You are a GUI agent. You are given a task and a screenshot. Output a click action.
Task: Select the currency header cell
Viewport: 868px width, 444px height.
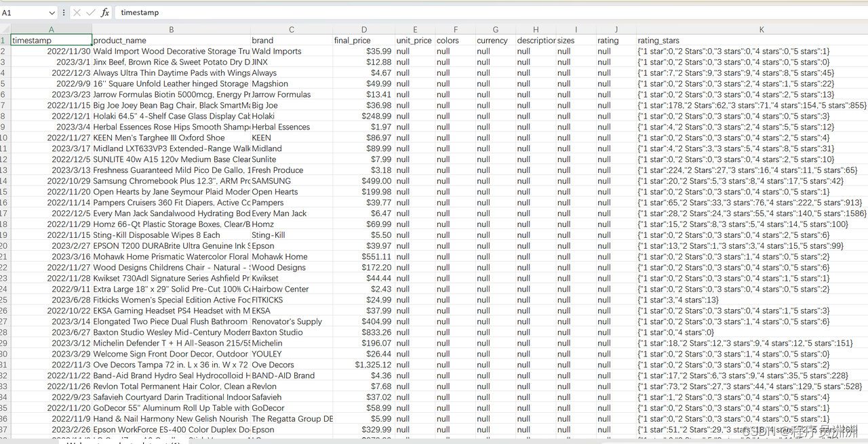[496, 41]
